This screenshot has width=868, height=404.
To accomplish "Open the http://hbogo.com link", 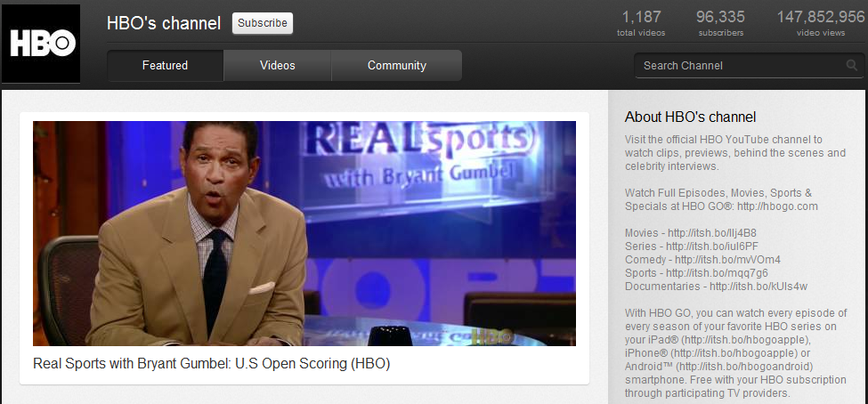I will click(x=777, y=206).
